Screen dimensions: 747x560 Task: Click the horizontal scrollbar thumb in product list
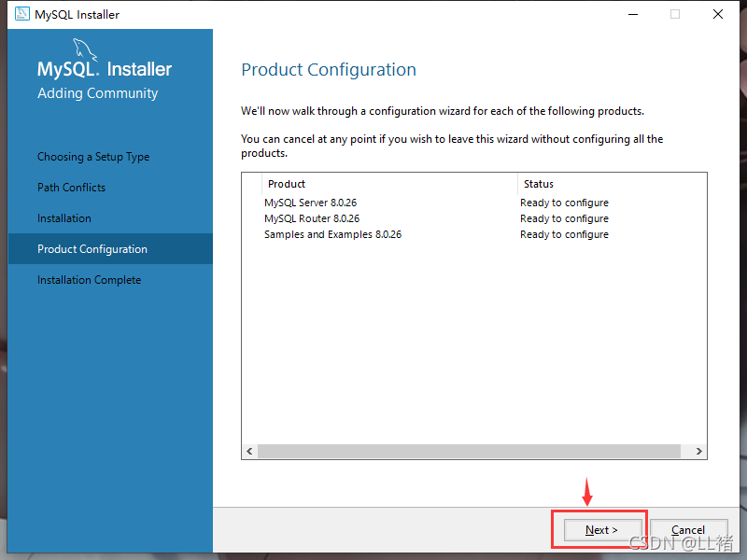pos(470,451)
